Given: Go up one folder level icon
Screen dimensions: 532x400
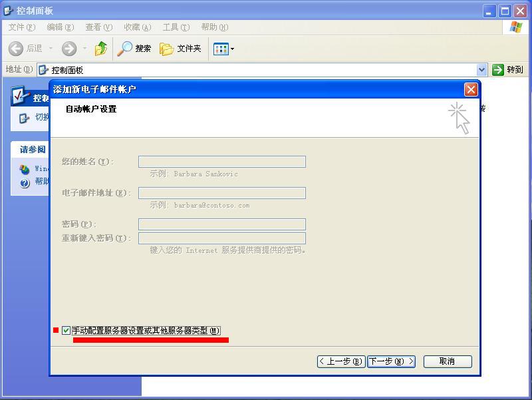Looking at the screenshot, I should click(101, 49).
